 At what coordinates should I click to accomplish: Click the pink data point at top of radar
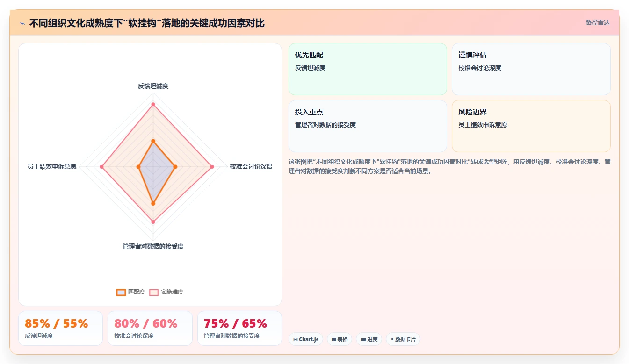coord(153,105)
